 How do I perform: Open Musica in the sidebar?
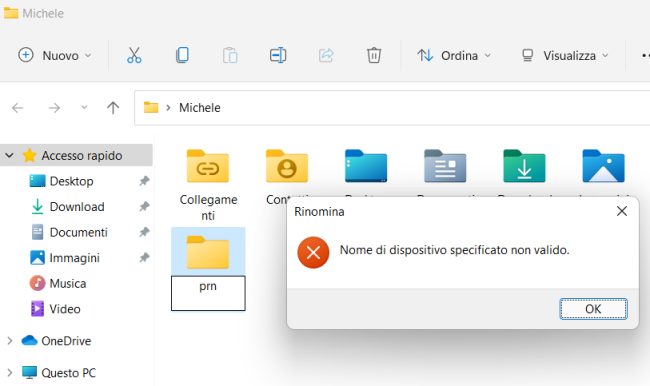click(x=68, y=284)
